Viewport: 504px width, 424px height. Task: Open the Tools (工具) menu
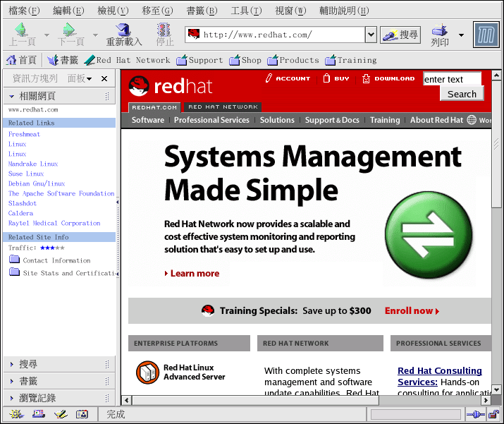(246, 11)
